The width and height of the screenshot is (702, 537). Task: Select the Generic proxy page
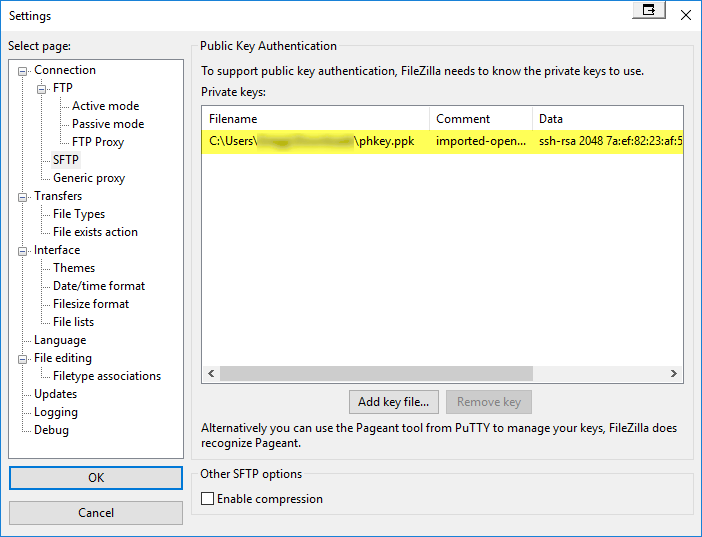(x=89, y=178)
